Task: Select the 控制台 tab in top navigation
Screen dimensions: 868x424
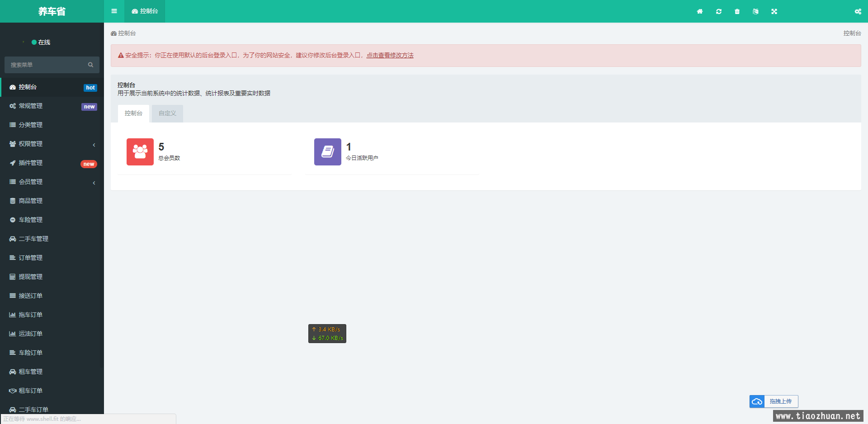Action: point(145,11)
